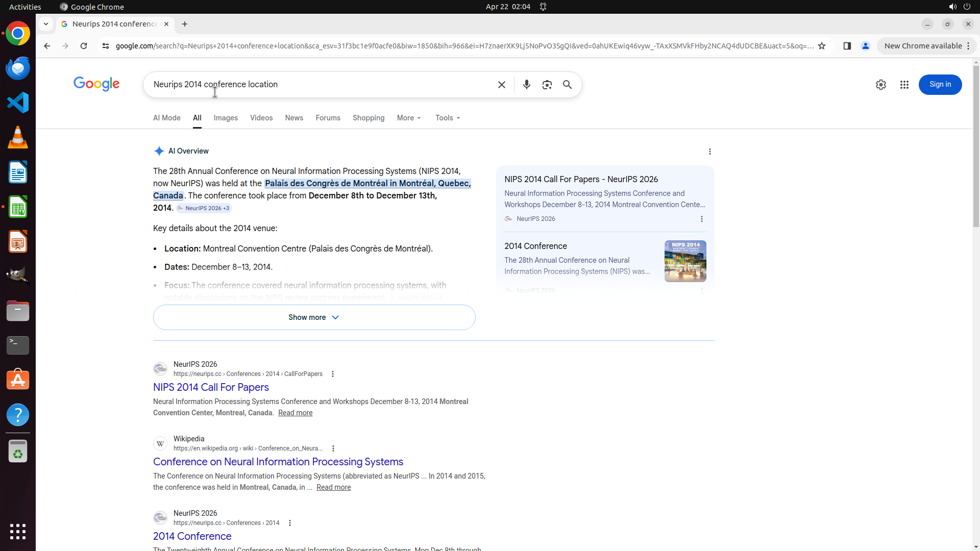The width and height of the screenshot is (980, 551).
Task: Bookmark this page with star icon
Action: click(x=821, y=46)
